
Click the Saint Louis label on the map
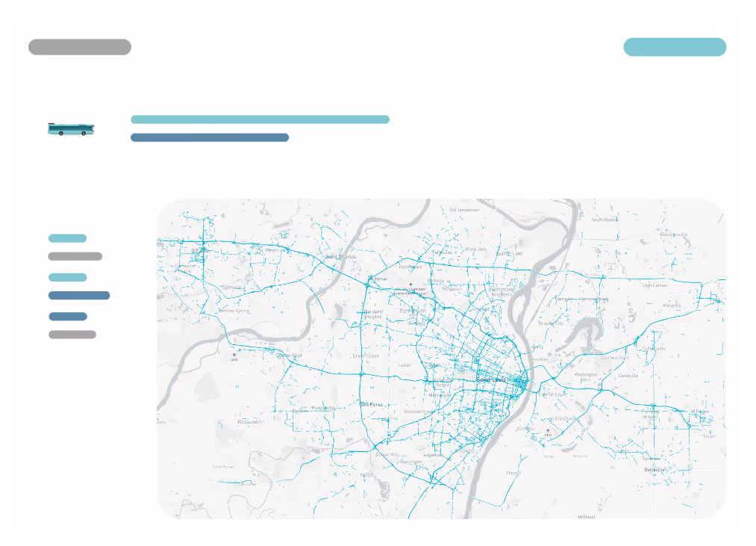(x=492, y=379)
